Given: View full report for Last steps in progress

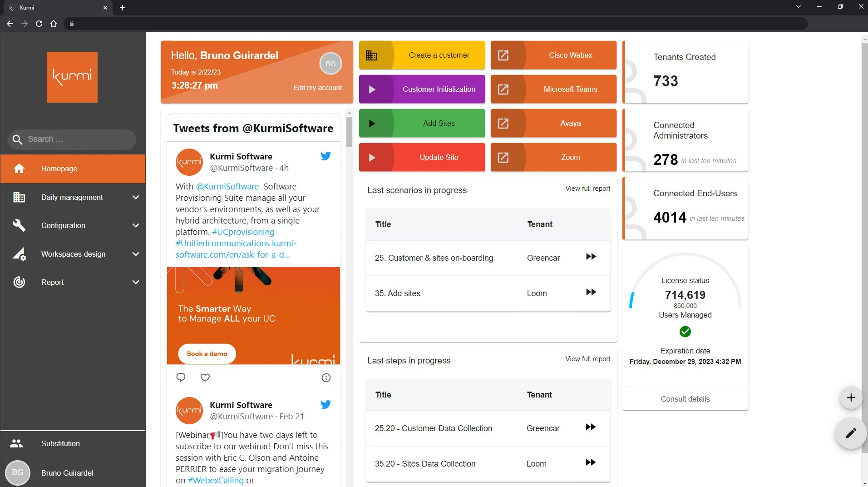Looking at the screenshot, I should coord(587,359).
